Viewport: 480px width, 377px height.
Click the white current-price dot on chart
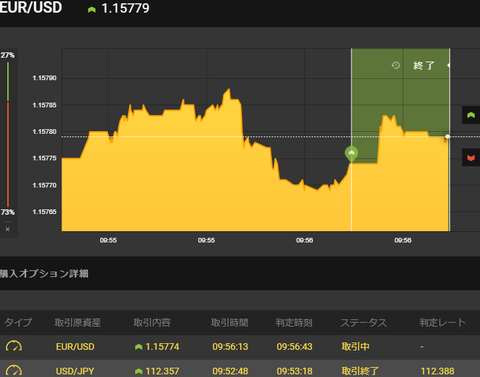tap(447, 137)
